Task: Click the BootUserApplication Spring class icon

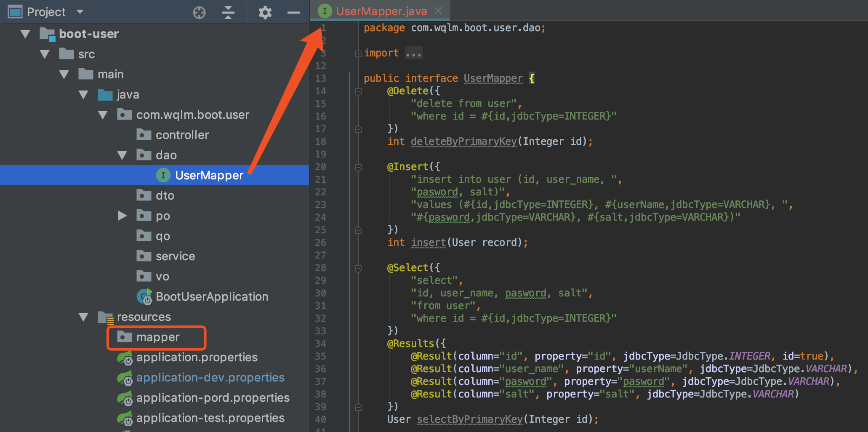Action: (144, 296)
